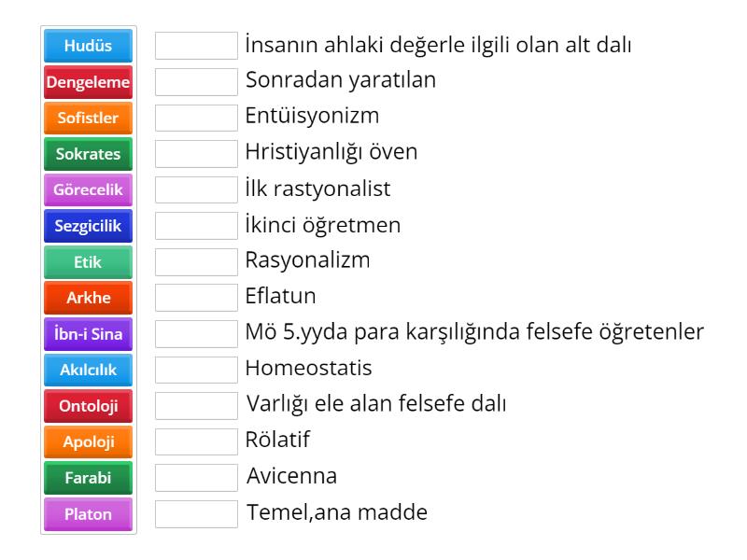
Task: Click the answer box beside Entüisyonizm
Action: point(198,116)
